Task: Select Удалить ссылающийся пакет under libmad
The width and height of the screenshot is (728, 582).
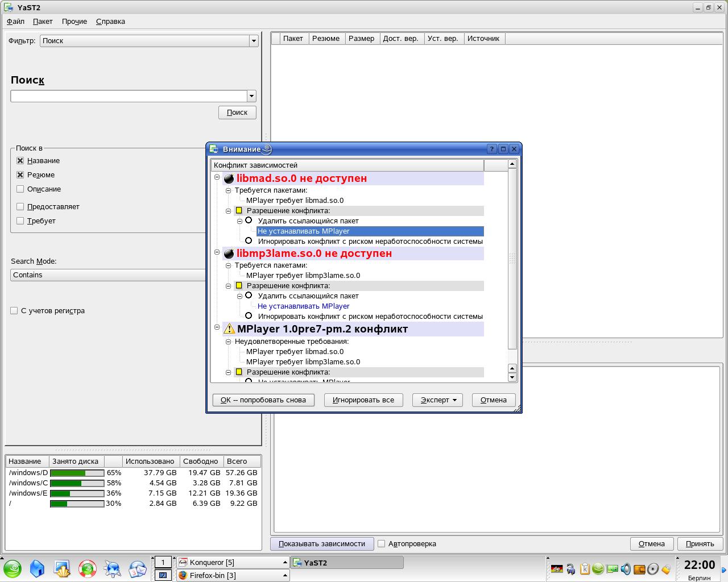Action: tap(249, 221)
